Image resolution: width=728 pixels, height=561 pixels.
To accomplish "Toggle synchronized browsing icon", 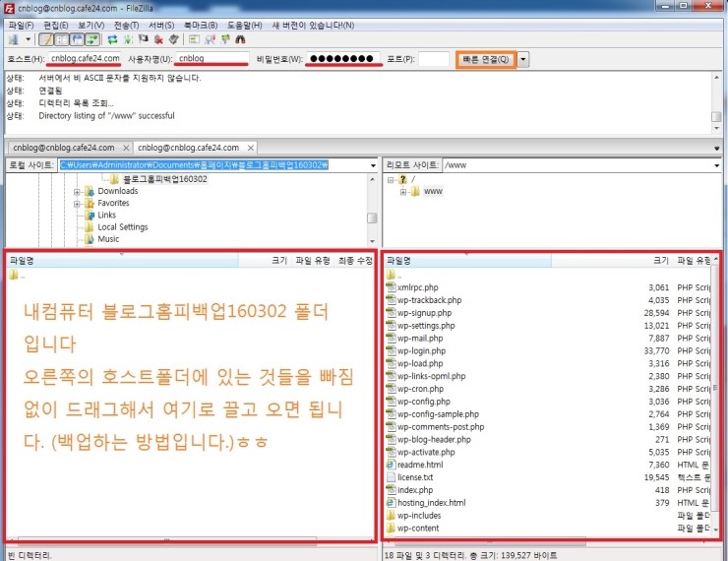I will tap(225, 39).
